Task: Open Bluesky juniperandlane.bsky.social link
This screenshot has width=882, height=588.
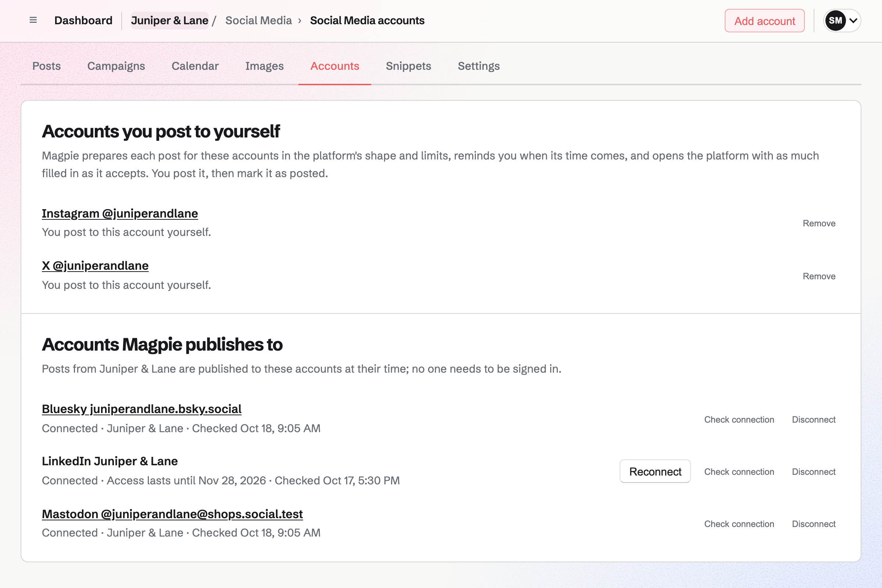Action: click(142, 409)
